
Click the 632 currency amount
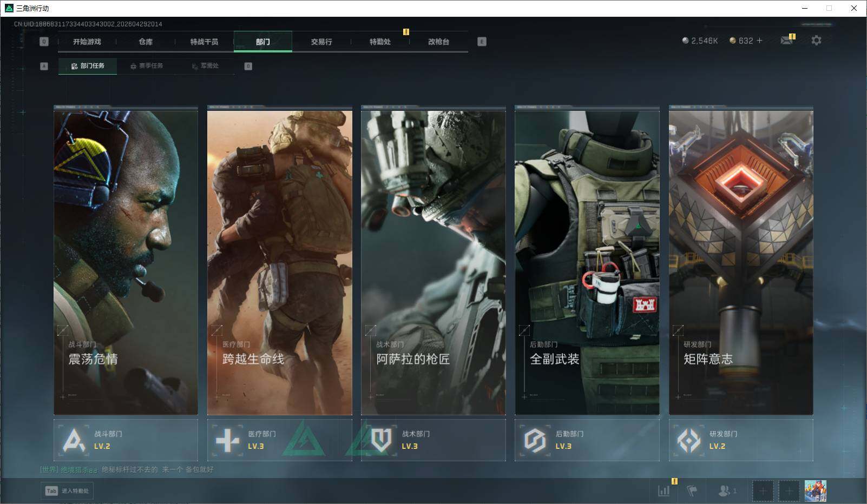746,41
